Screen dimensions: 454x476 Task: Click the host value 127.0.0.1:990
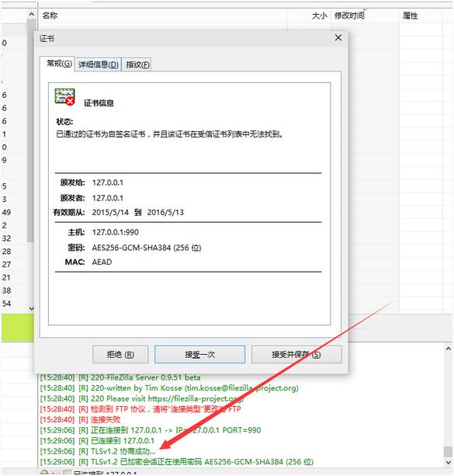click(x=116, y=232)
